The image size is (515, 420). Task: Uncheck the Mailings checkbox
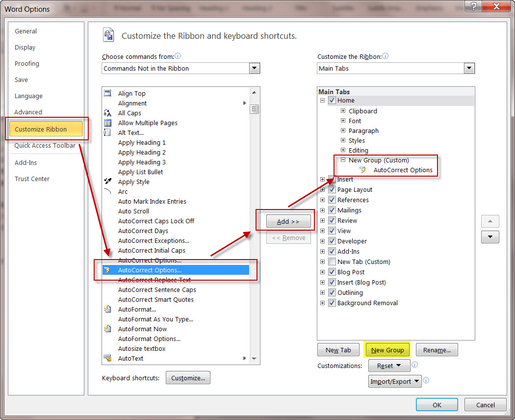[332, 210]
